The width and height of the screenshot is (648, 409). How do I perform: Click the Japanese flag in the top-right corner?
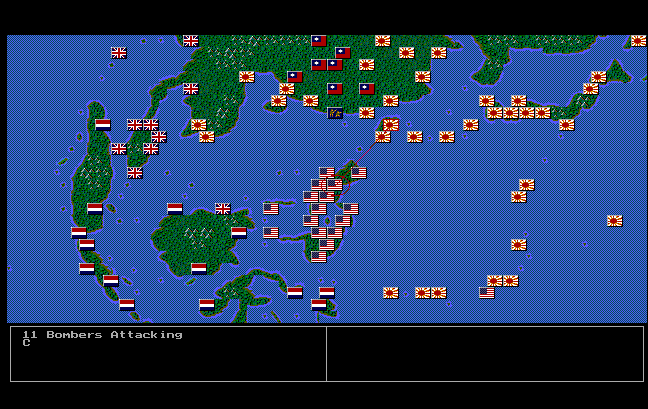click(638, 41)
